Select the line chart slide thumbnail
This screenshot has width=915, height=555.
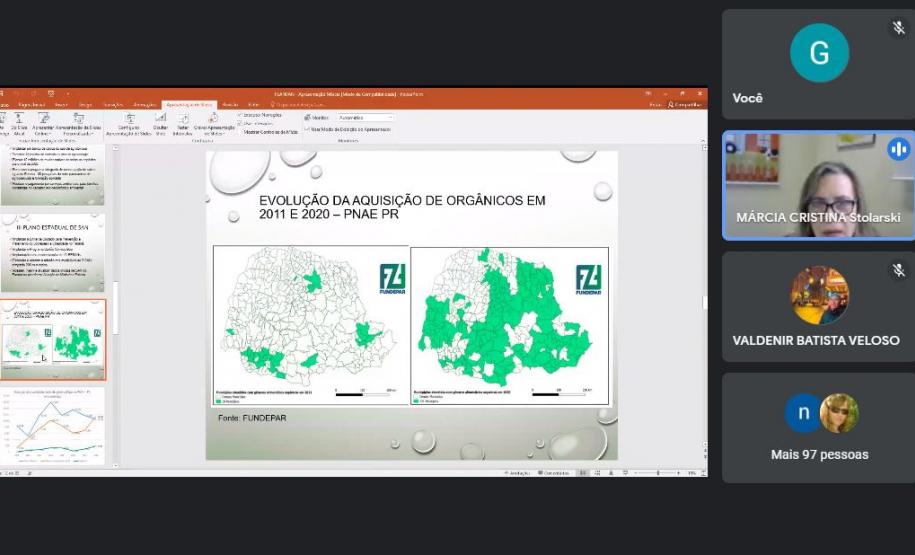tap(53, 426)
